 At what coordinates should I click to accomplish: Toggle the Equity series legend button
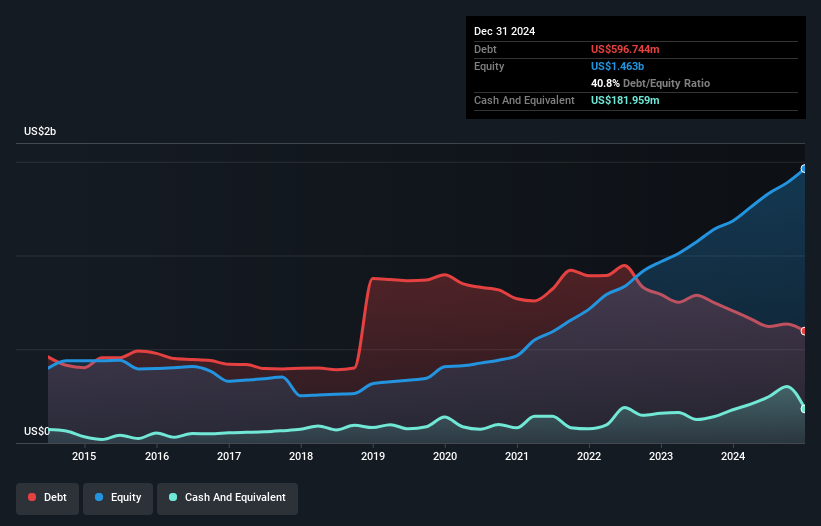[x=118, y=498]
